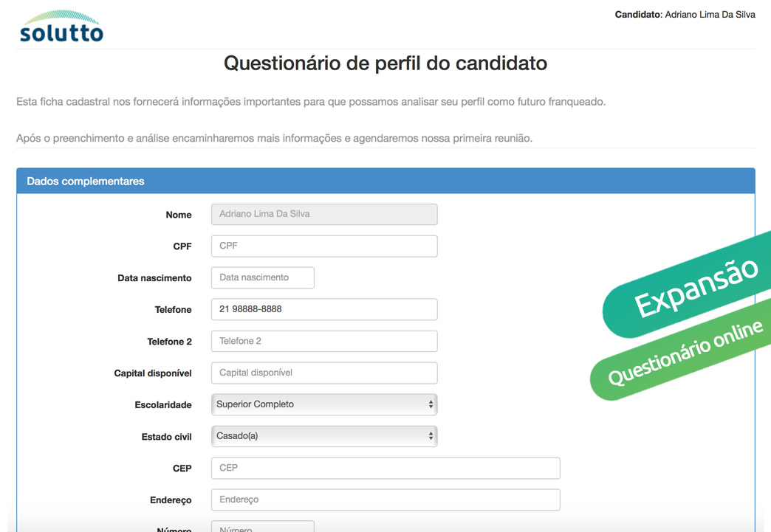Click the Escolaridade field label

click(x=163, y=405)
